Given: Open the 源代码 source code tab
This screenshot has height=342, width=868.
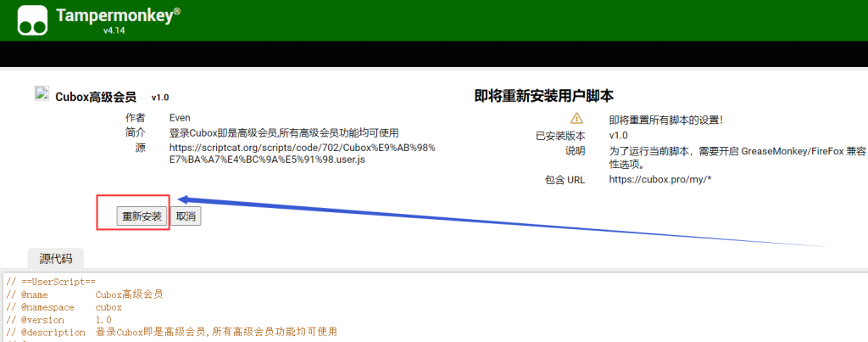Looking at the screenshot, I should [56, 258].
